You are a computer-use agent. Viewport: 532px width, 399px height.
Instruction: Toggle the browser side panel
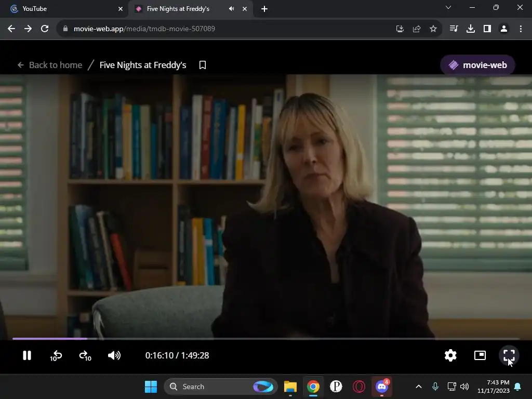coord(487,29)
